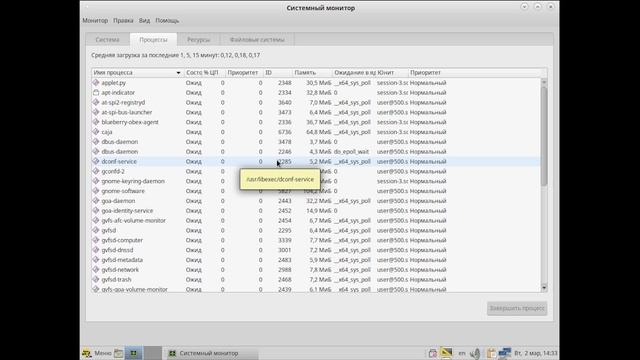Viewport: 640px width, 360px height.
Task: Click the gnome-software process icon
Action: pos(96,191)
